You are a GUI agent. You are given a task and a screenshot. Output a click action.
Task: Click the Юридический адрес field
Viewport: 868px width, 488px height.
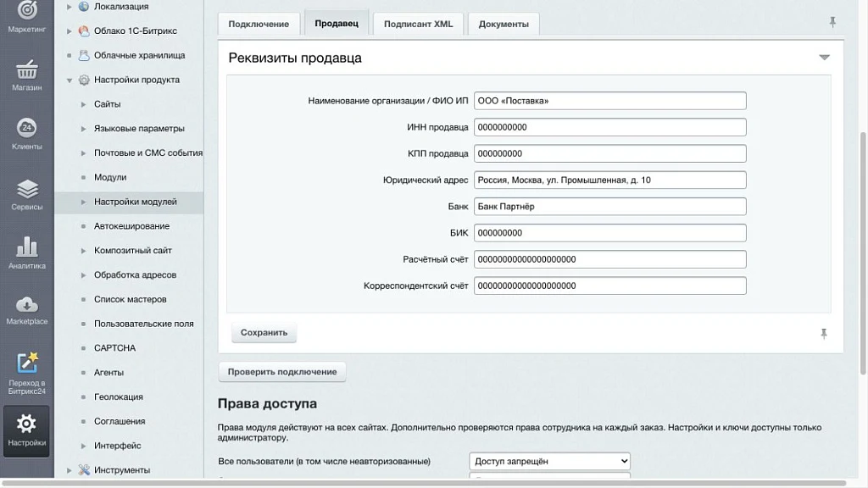coord(610,180)
